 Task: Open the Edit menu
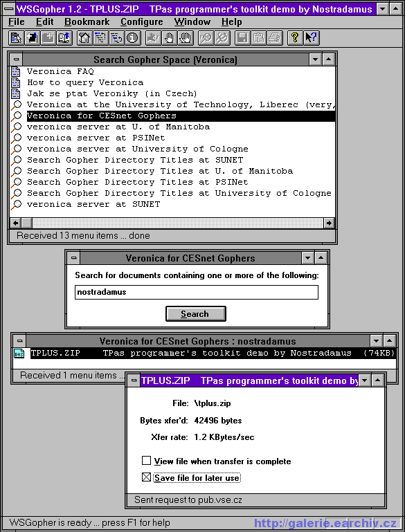tap(45, 22)
